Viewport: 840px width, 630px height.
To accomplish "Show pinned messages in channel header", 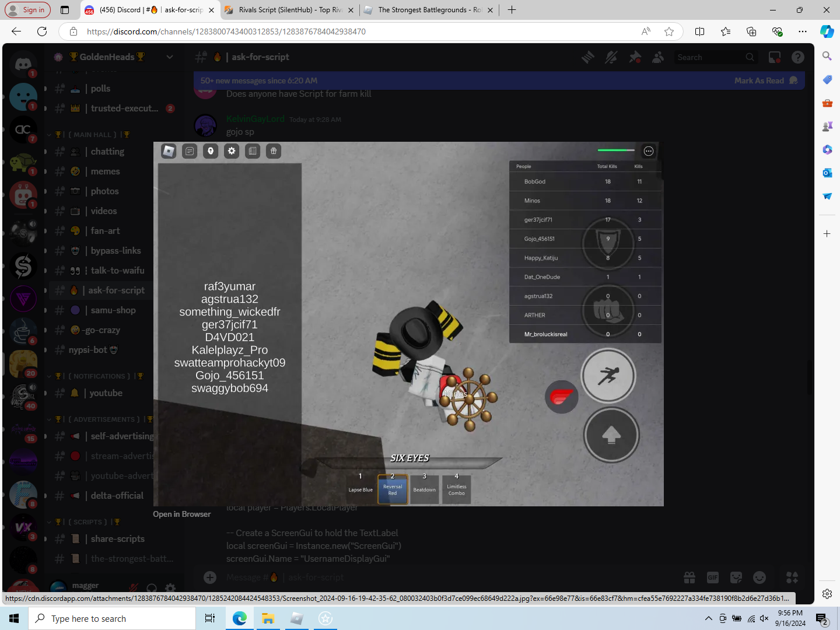I will coord(635,57).
